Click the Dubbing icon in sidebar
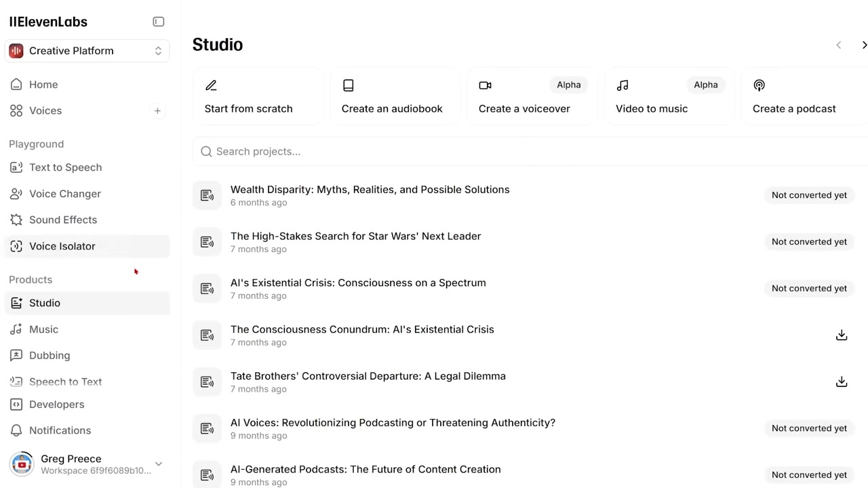The width and height of the screenshot is (868, 488). [x=16, y=355]
